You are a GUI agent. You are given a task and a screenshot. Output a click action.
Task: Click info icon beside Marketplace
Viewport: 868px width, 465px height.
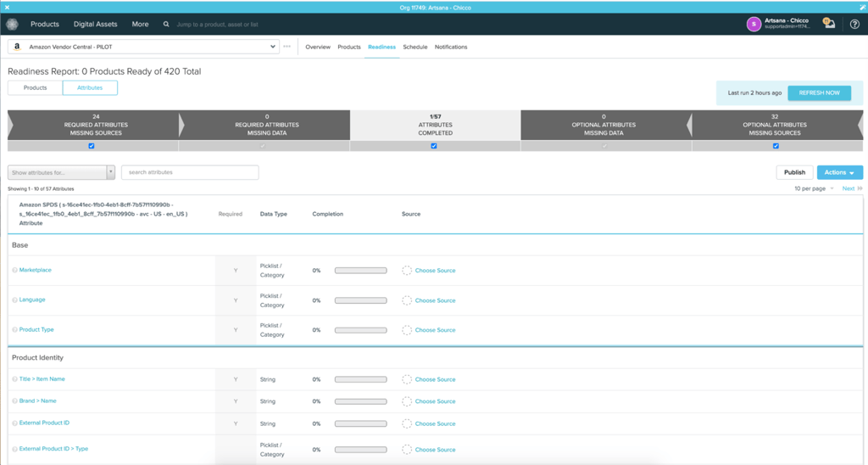tap(15, 271)
